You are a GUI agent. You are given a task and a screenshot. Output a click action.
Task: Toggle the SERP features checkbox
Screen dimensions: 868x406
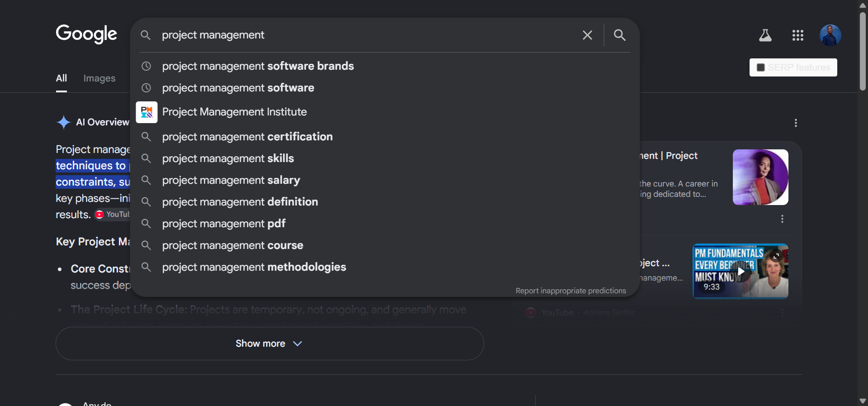tap(761, 67)
